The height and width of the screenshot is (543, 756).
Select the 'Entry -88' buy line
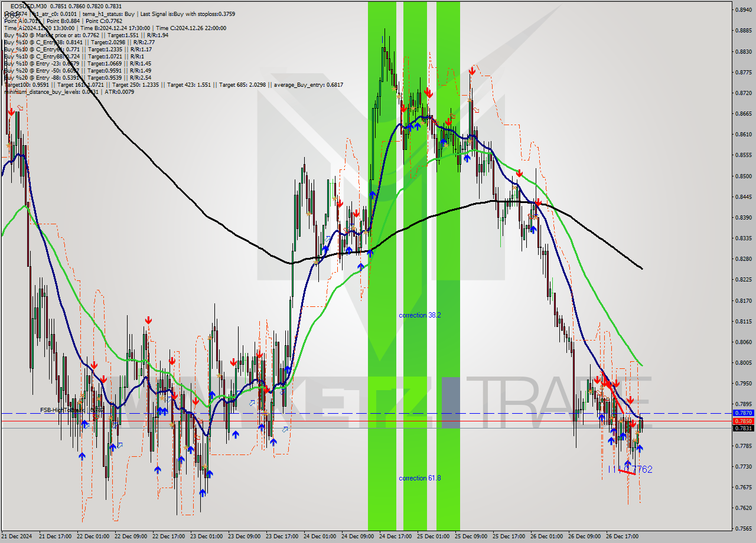77,77
